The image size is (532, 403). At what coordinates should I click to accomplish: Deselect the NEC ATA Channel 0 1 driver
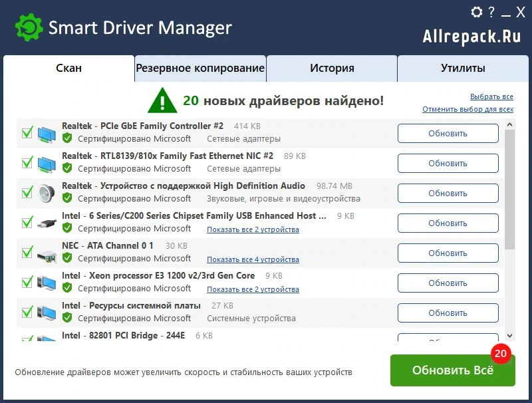pyautogui.click(x=27, y=253)
